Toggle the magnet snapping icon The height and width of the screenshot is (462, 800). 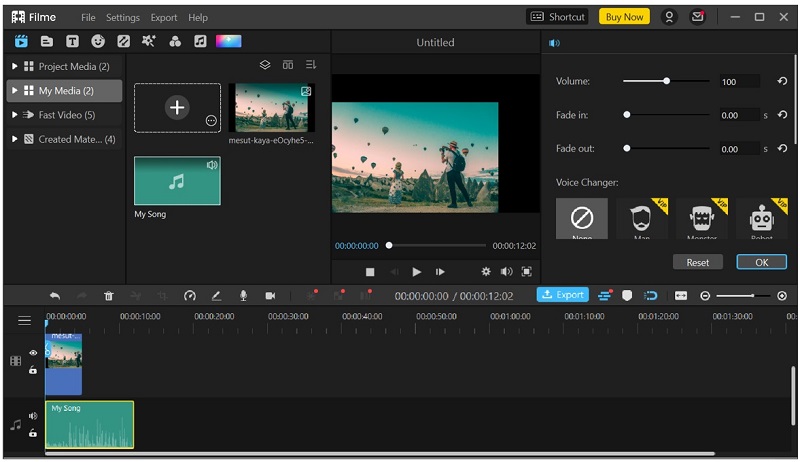(651, 296)
